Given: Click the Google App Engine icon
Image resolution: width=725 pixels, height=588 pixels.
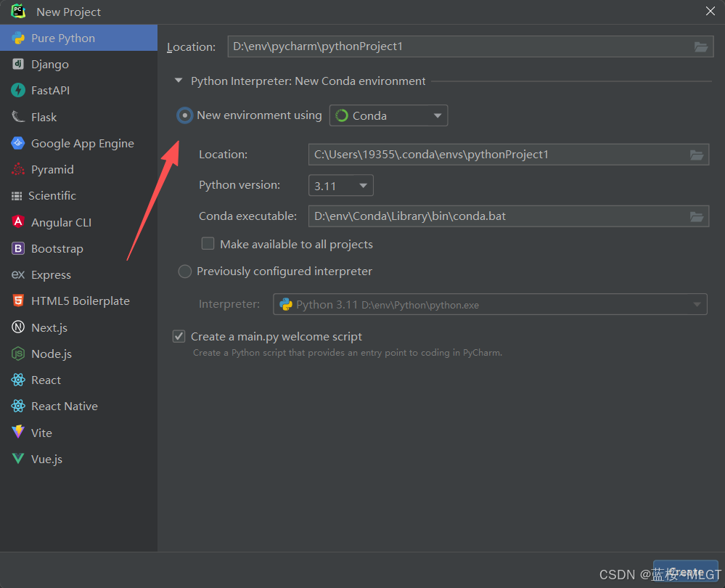Looking at the screenshot, I should coord(18,143).
